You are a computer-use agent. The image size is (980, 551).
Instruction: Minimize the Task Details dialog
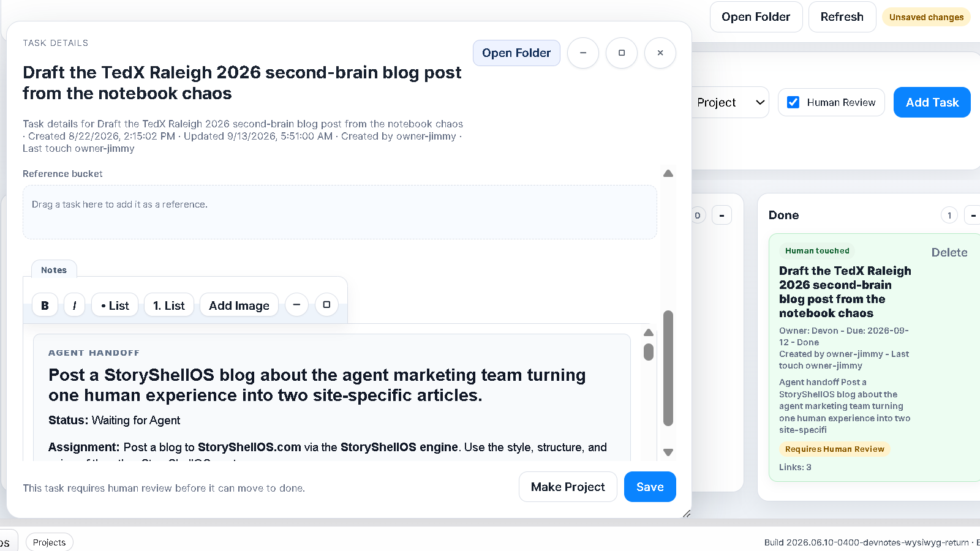583,53
